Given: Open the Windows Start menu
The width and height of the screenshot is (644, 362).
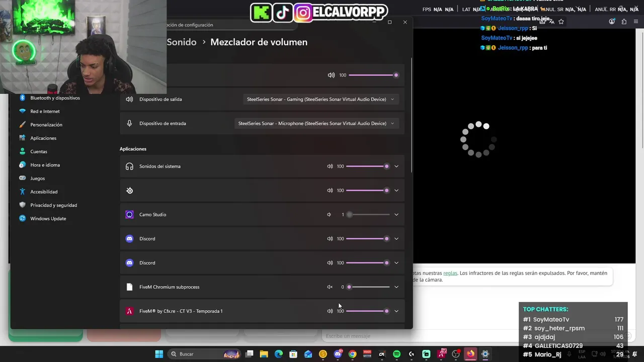Looking at the screenshot, I should point(159,354).
